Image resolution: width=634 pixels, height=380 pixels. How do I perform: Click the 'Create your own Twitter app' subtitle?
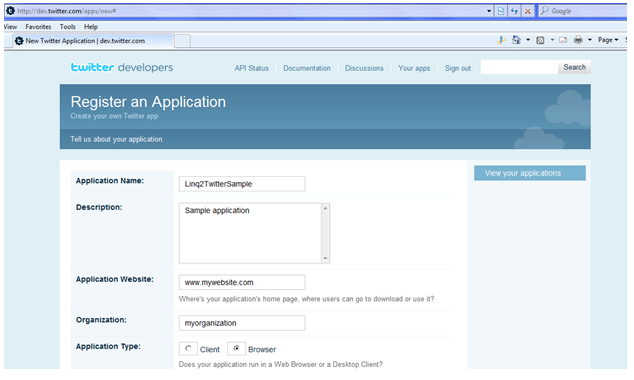pos(114,116)
